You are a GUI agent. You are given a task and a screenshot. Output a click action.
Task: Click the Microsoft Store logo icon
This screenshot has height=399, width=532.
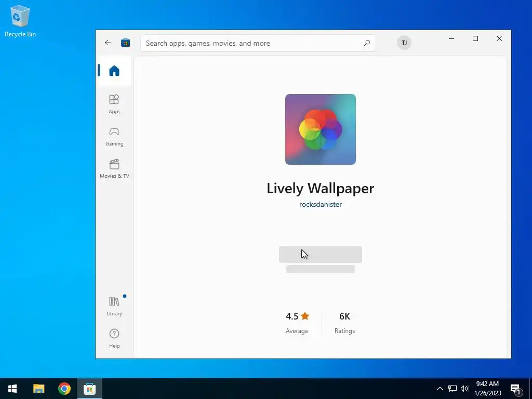[126, 43]
